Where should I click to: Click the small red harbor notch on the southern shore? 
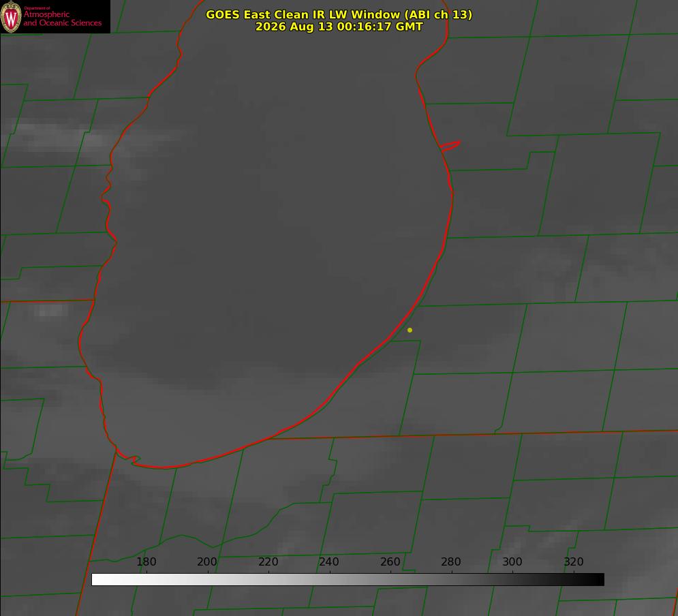click(133, 460)
